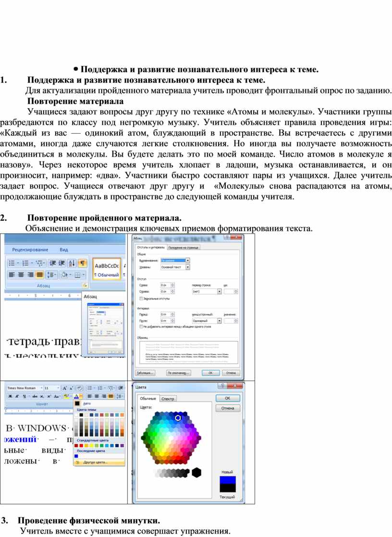Click the Справа indent spinner
Screen dimensions: 392x537
point(172,291)
